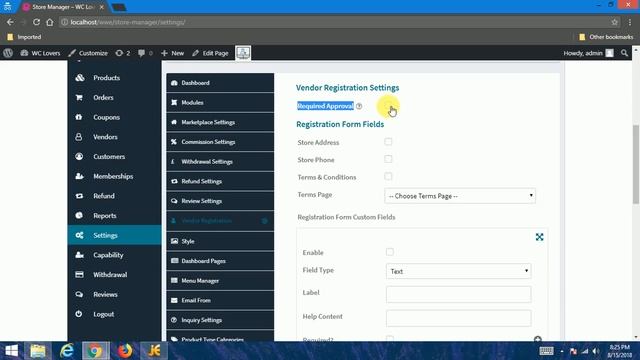This screenshot has width=640, height=360.
Task: Open the Style settings tab
Action: (x=220, y=241)
